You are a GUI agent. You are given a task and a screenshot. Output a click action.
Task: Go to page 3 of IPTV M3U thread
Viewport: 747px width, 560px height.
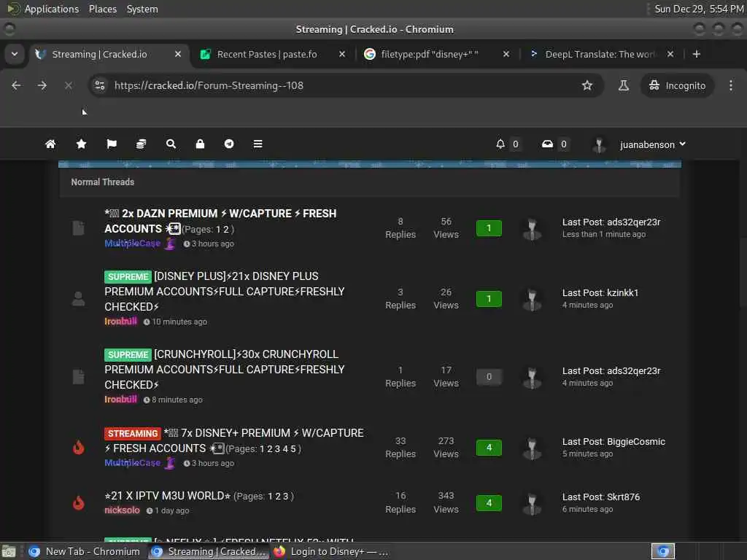click(285, 496)
